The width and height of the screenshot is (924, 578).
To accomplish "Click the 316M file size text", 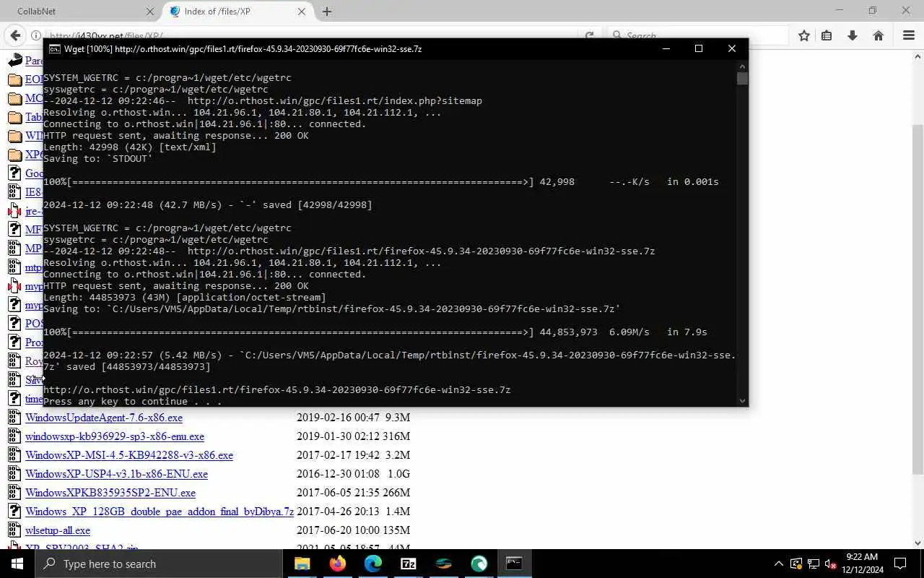I will pos(396,436).
